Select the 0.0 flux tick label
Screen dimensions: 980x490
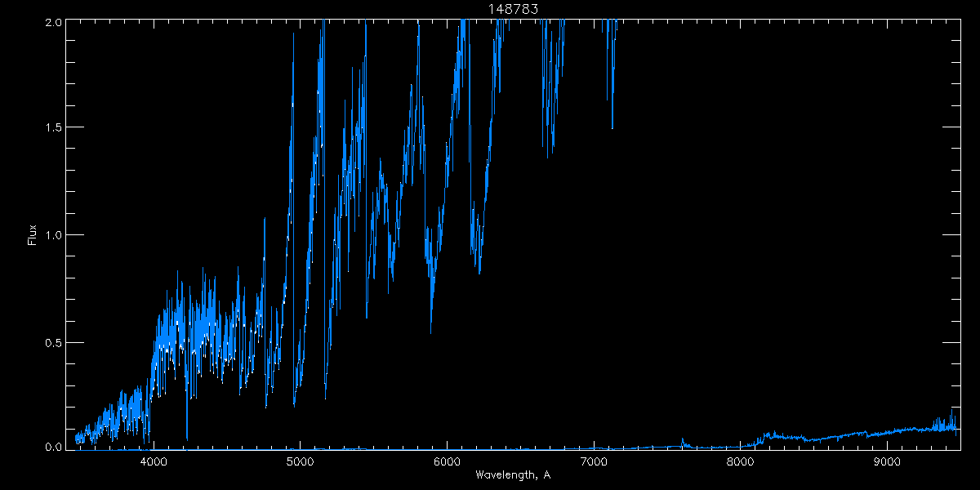point(53,446)
